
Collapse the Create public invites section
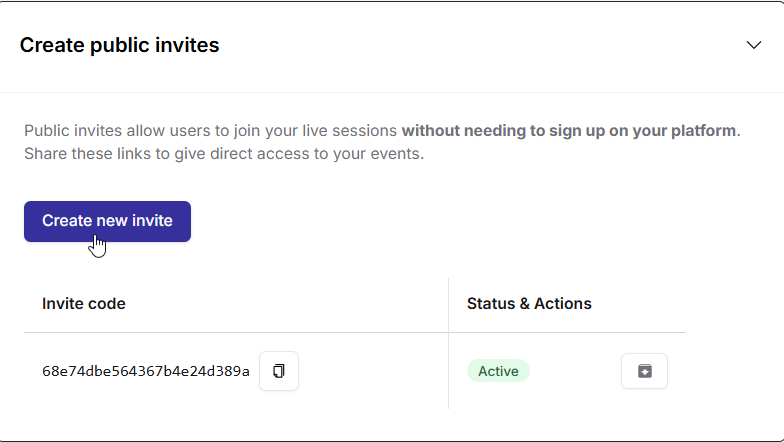tap(754, 45)
